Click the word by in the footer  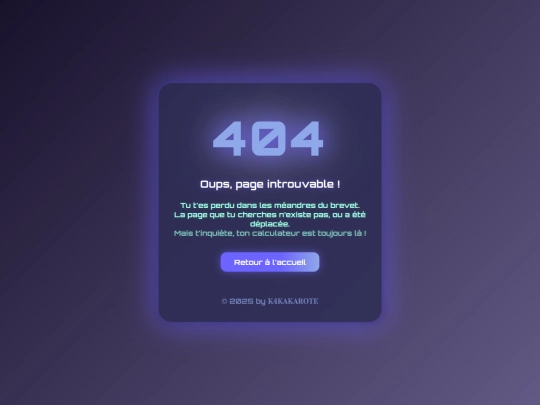[x=260, y=301]
